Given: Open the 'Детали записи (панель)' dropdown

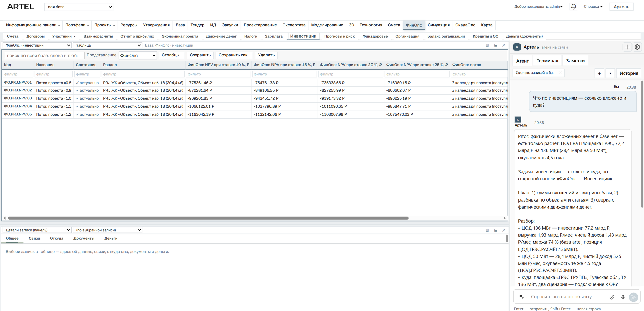Looking at the screenshot, I should pos(37,230).
